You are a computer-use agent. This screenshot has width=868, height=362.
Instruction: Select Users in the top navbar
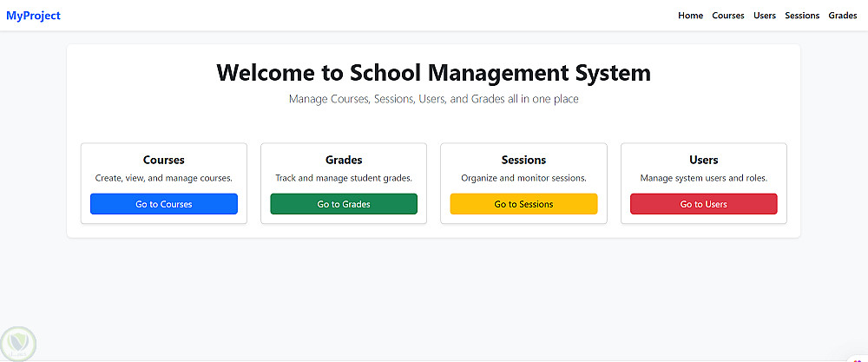[x=765, y=16]
